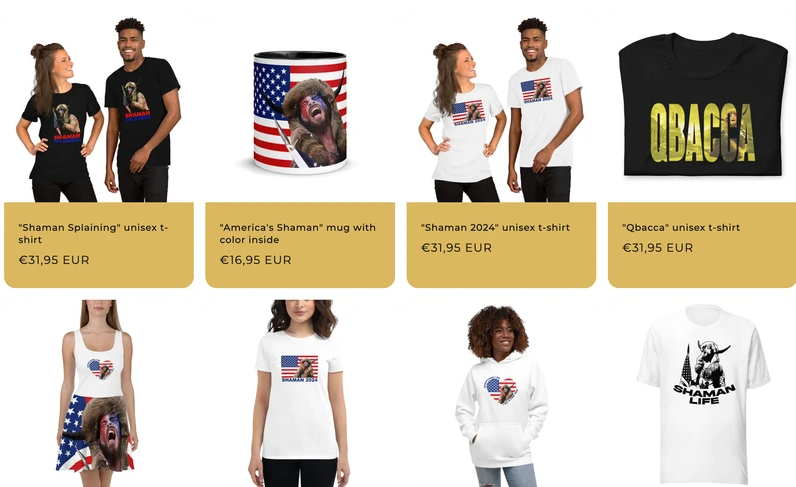Click the €31,95 EUR price under Qbacca
The image size is (796, 487).
coord(657,248)
